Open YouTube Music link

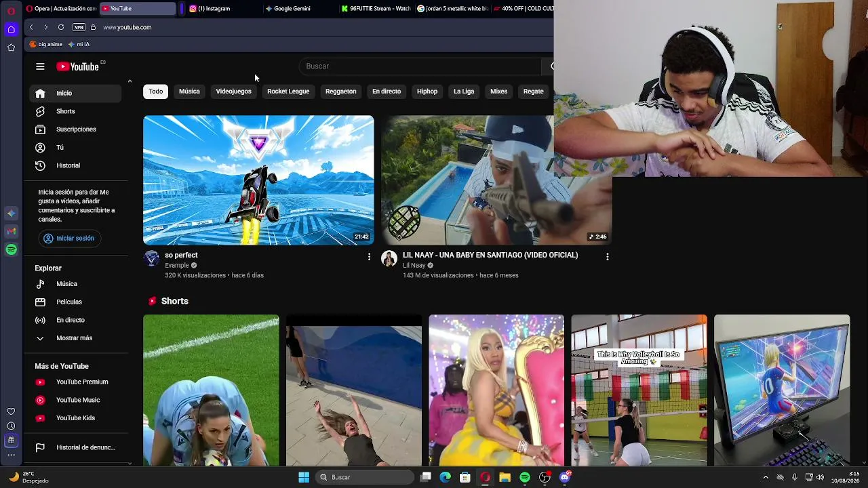point(75,400)
